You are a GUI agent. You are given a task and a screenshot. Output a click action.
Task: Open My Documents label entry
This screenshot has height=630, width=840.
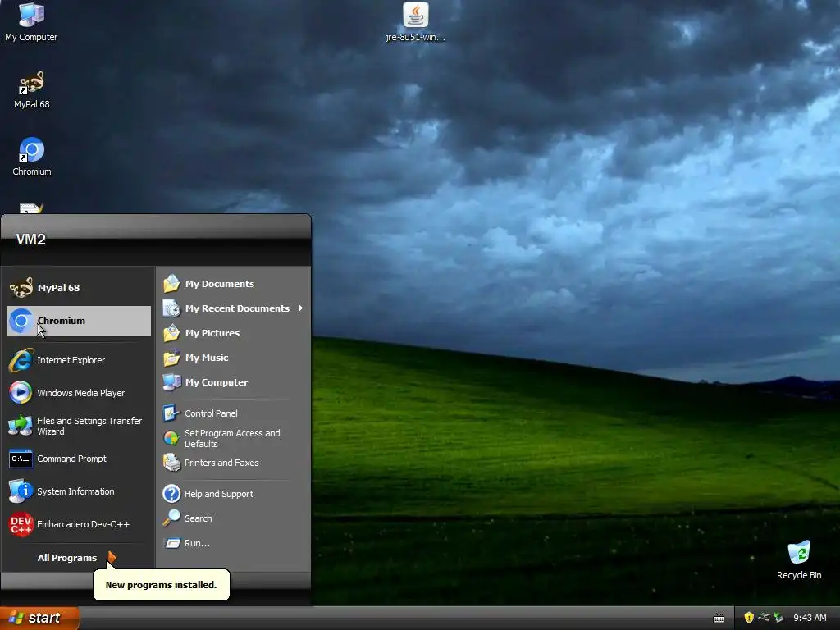(x=220, y=283)
